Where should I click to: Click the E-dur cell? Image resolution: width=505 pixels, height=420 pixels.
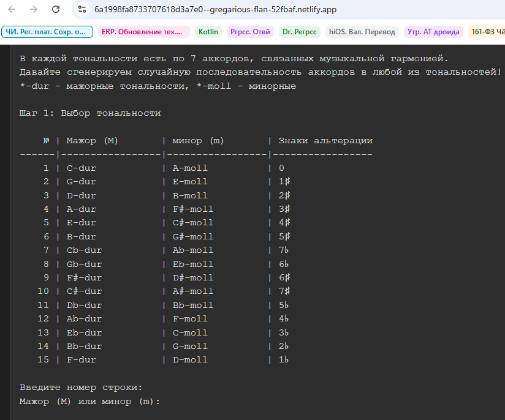tap(81, 223)
